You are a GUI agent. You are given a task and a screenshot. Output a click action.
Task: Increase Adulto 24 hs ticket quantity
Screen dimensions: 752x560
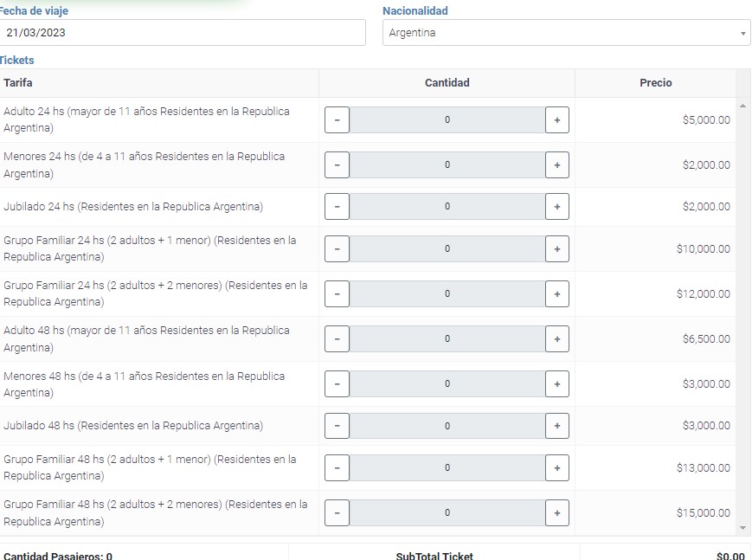(x=556, y=119)
